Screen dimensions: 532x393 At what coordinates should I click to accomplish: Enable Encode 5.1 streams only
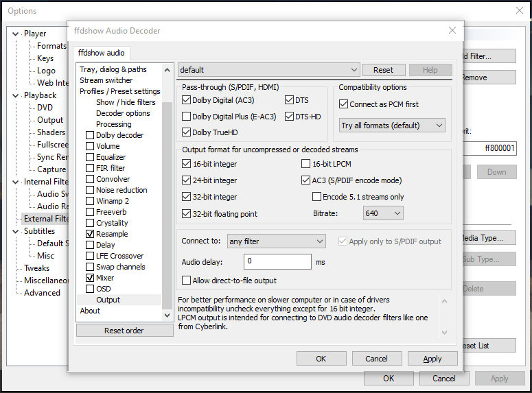click(x=316, y=197)
